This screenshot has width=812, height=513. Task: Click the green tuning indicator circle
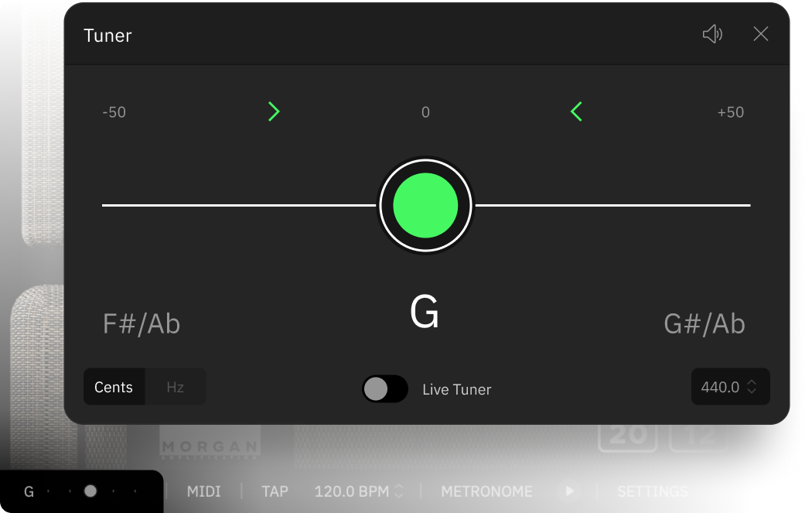pos(425,205)
